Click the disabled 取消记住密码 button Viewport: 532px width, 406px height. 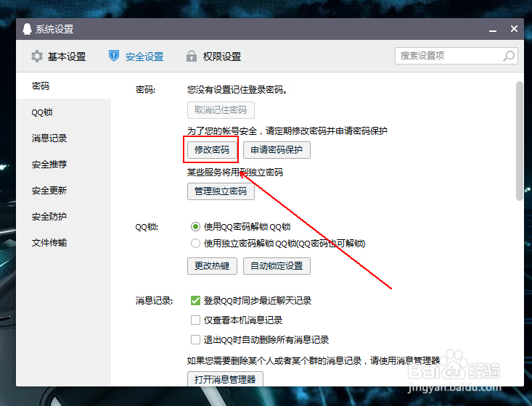point(221,110)
